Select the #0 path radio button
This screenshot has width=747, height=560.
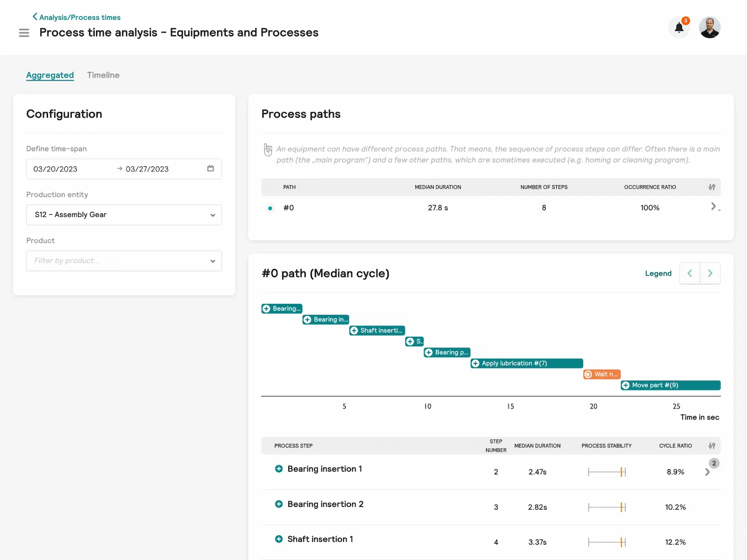[270, 208]
